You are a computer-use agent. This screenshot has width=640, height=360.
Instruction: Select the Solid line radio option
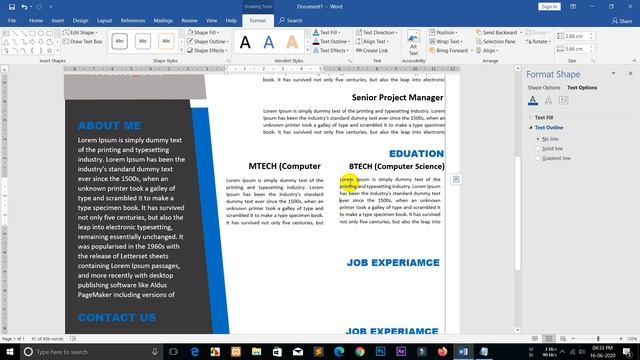coord(538,149)
